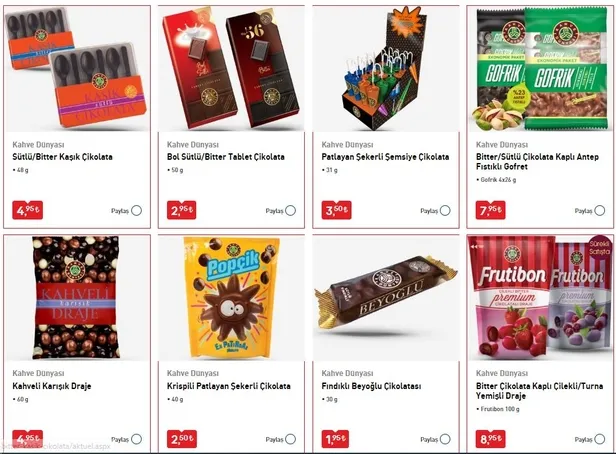Screen dimensions: 616x454
Task: Open the Kaşık Çikolata product image
Action: (x=77, y=69)
